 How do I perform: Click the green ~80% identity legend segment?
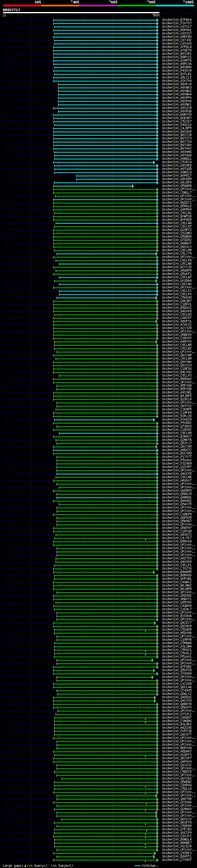click(137, 6)
